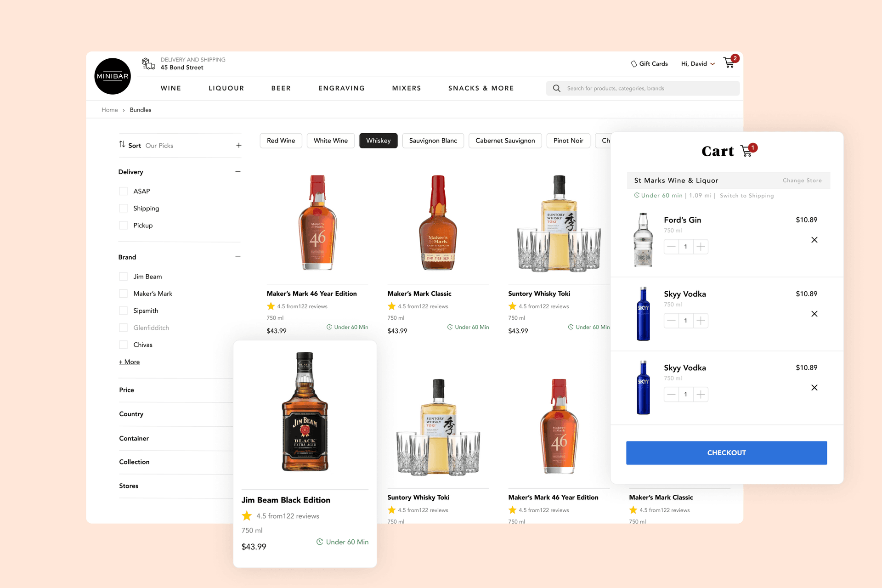The height and width of the screenshot is (588, 882).
Task: Click the search magnifier icon
Action: (556, 88)
